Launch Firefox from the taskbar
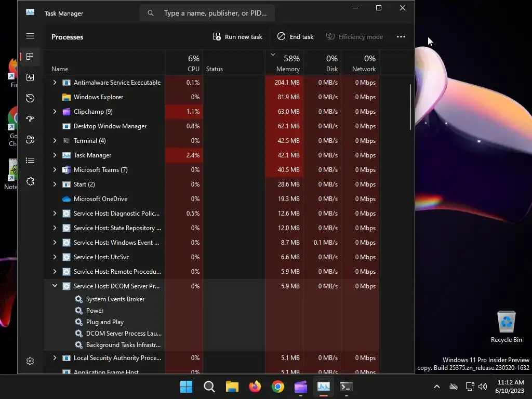Image resolution: width=532 pixels, height=399 pixels. [255, 387]
